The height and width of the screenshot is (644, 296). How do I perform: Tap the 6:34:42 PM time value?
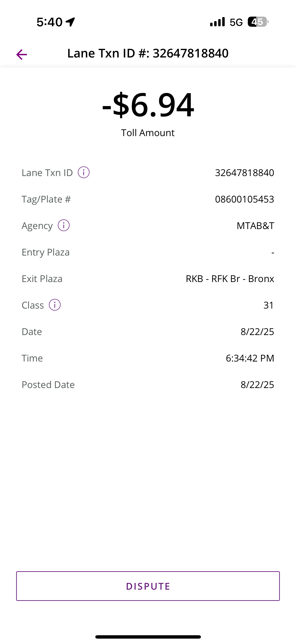pos(250,358)
